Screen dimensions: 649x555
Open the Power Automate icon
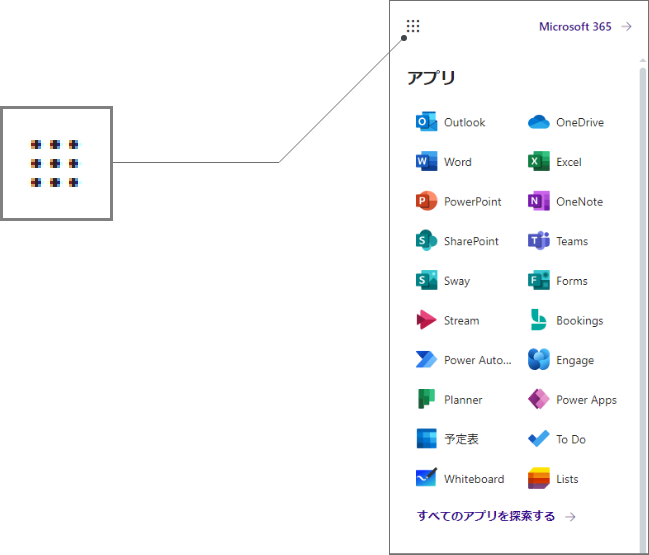(x=426, y=360)
